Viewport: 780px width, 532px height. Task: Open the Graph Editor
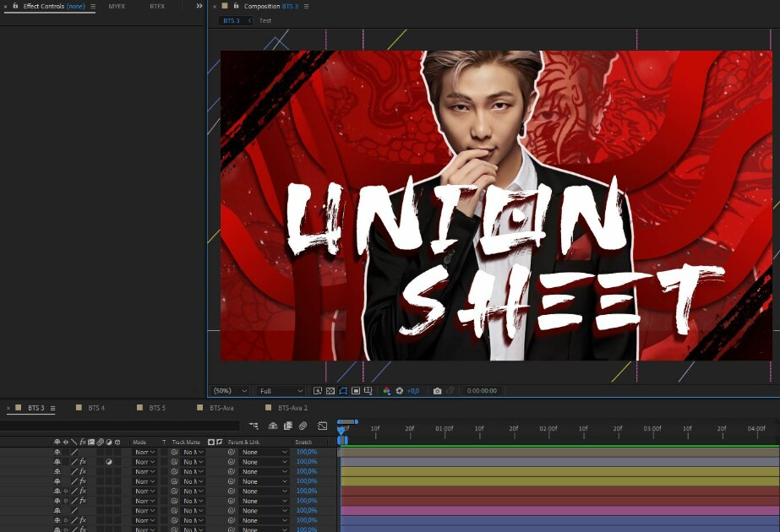tap(322, 426)
